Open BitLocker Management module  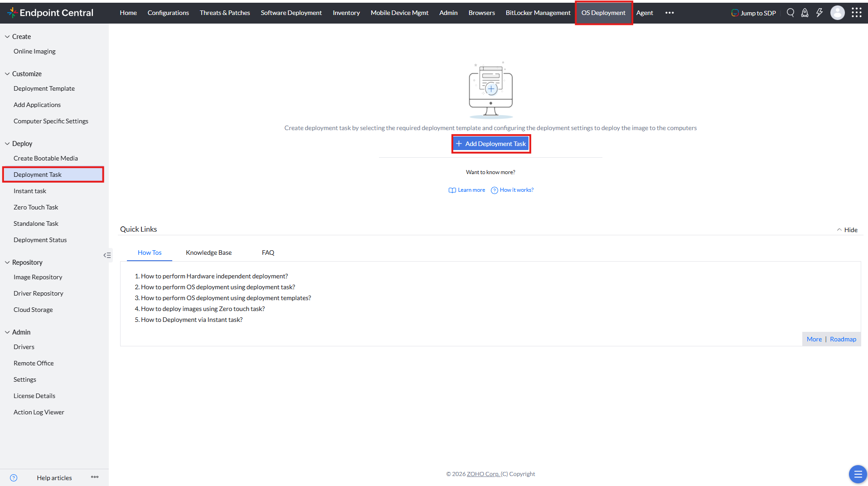tap(538, 13)
